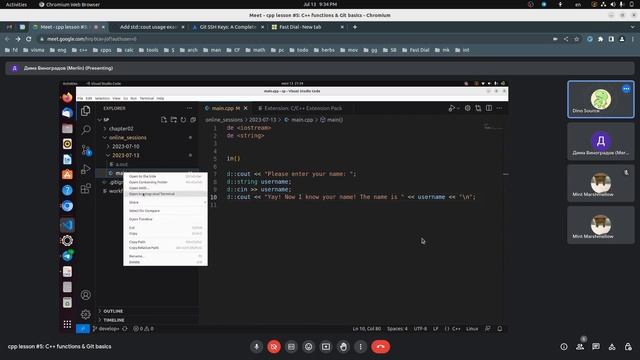Close the Git SSH Keys tab
The width and height of the screenshot is (640, 360).
click(262, 27)
